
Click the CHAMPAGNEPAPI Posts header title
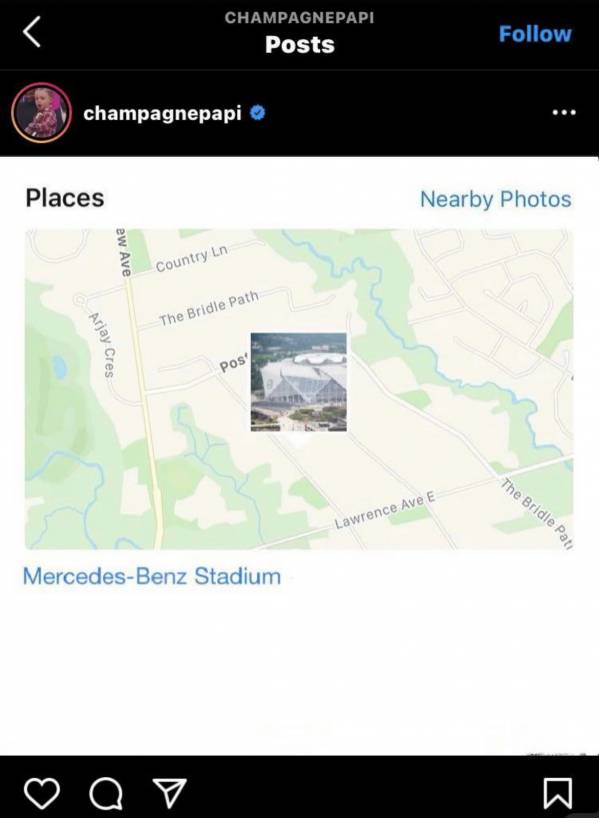point(300,34)
